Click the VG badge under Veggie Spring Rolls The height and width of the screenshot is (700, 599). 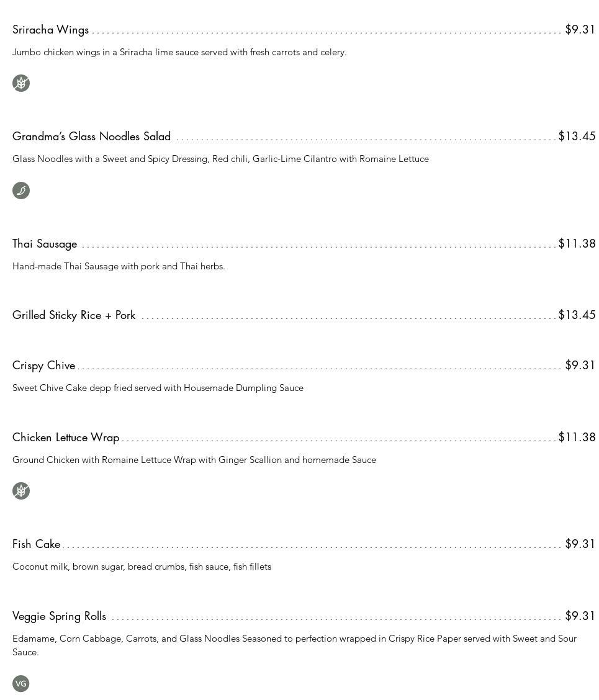click(x=21, y=683)
